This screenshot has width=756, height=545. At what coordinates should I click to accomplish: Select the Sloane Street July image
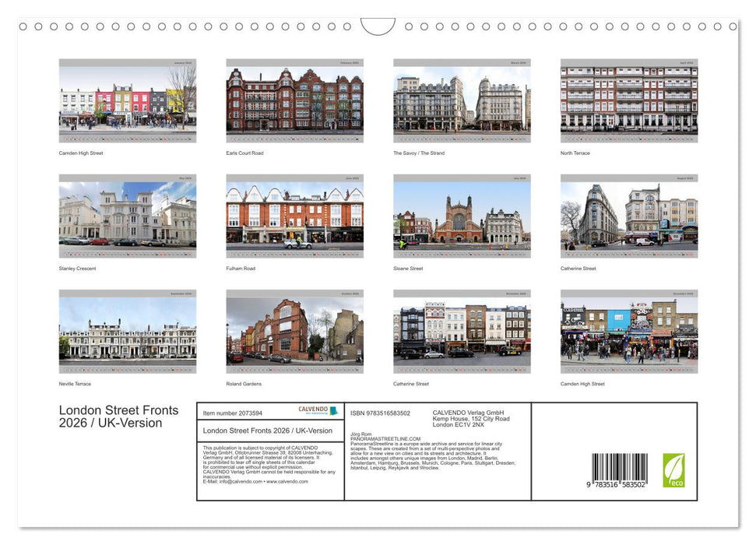point(462,215)
